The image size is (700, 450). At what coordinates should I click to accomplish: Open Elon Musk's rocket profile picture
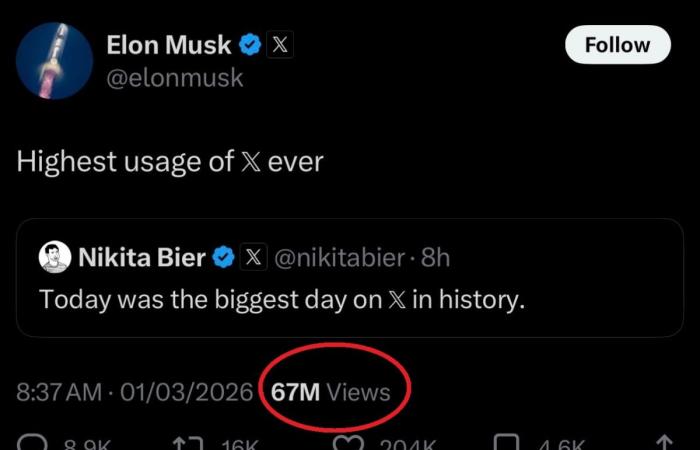pyautogui.click(x=55, y=60)
